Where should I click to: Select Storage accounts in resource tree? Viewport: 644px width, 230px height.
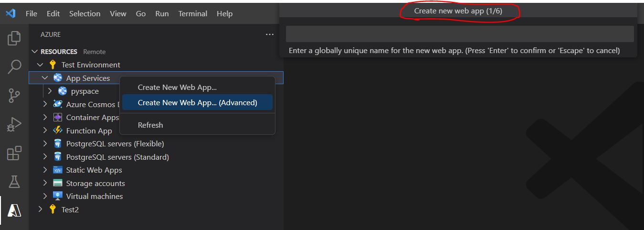coord(95,183)
